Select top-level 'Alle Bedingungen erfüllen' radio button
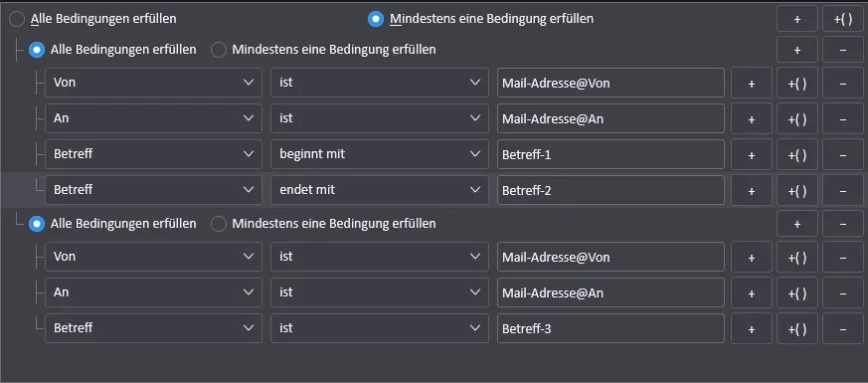 click(x=17, y=19)
